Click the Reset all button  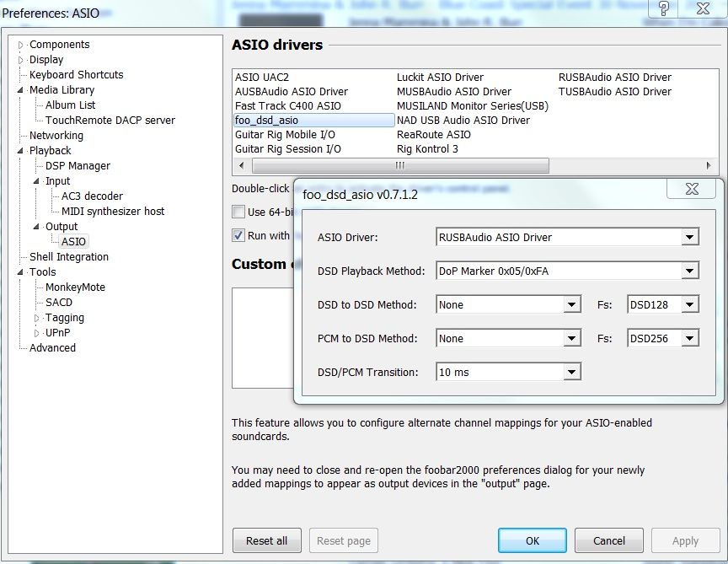point(267,540)
